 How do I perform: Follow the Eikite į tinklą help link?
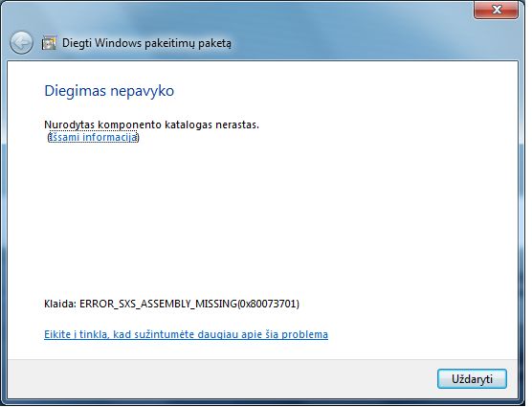coord(186,334)
